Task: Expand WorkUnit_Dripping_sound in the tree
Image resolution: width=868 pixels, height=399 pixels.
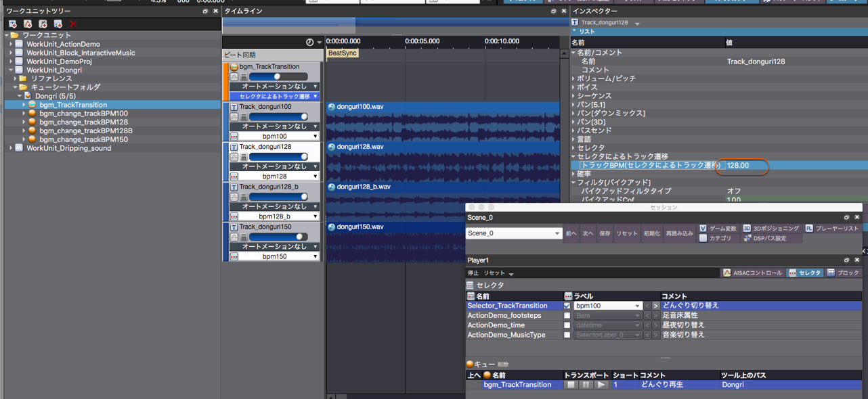Action: (11, 148)
